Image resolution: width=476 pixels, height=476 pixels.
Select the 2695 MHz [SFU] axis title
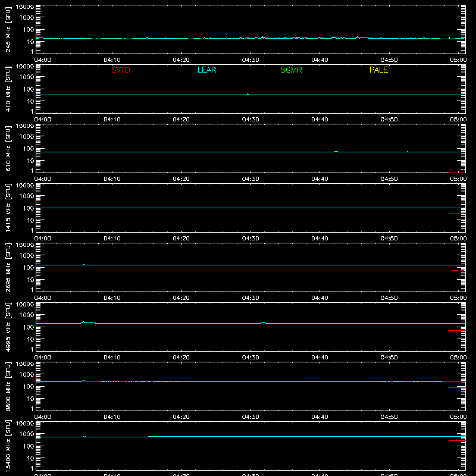8,267
